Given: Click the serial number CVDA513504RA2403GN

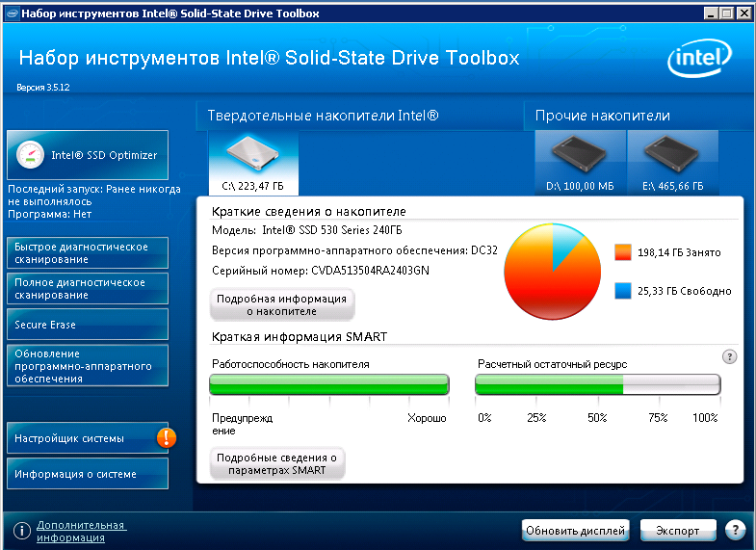Looking at the screenshot, I should coord(370,271).
